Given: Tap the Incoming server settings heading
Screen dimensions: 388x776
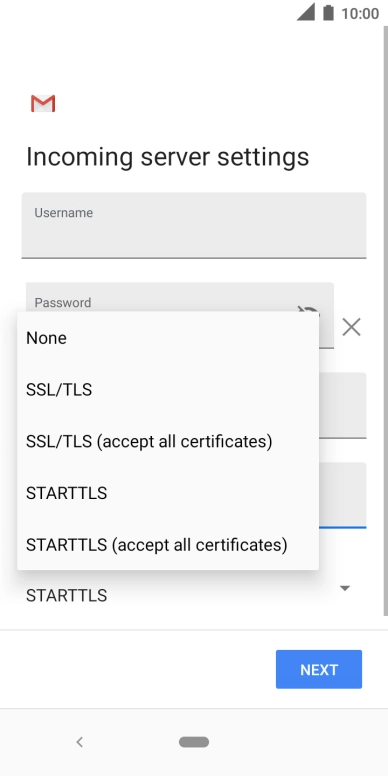Looking at the screenshot, I should click(167, 157).
